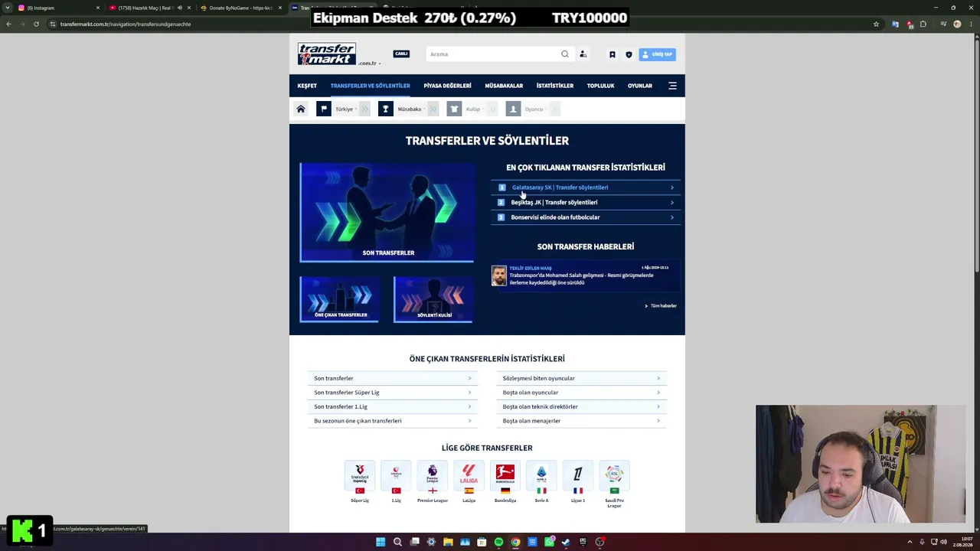The image size is (980, 551).
Task: Go back with browser back arrow
Action: tap(8, 24)
